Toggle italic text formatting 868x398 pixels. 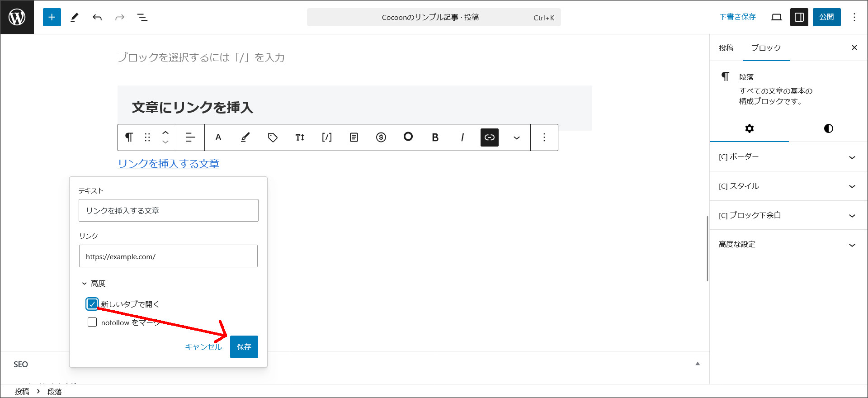tap(462, 137)
